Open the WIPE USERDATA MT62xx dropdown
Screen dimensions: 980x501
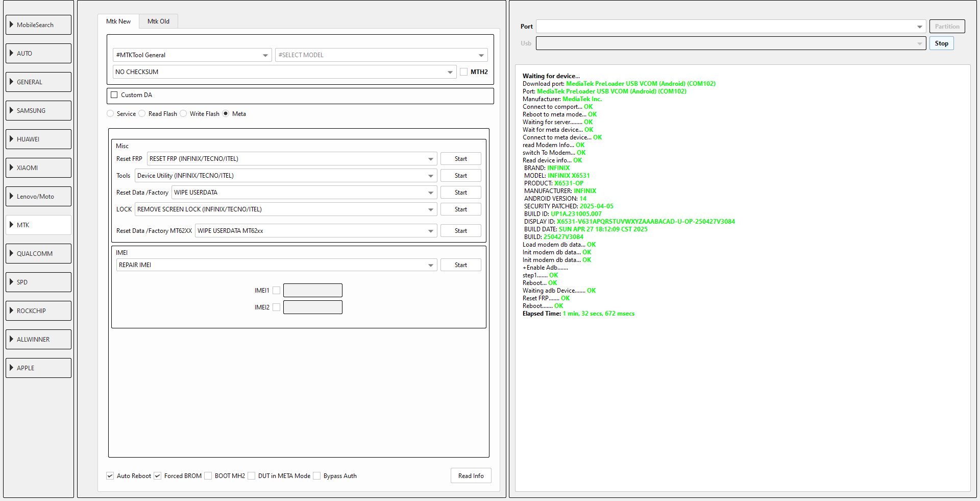tap(316, 230)
